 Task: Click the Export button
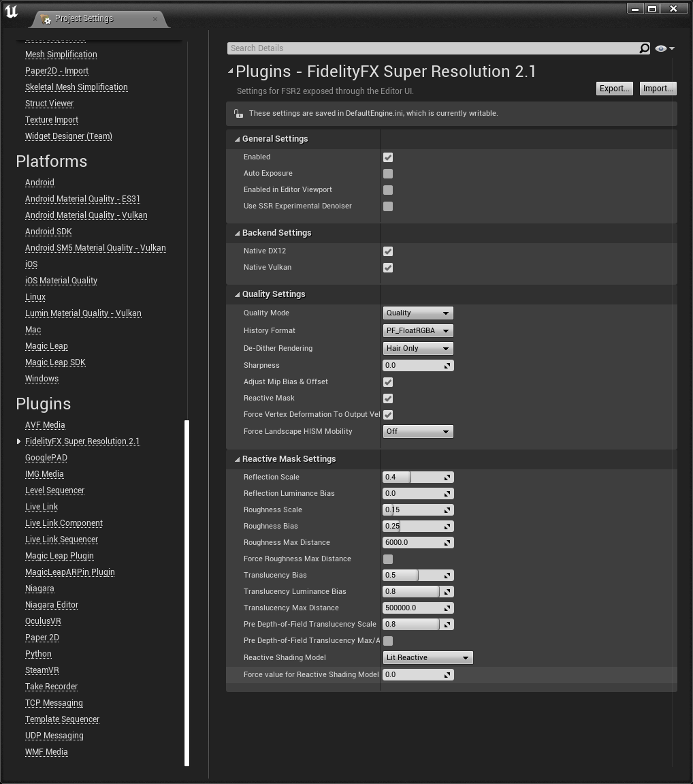coord(613,88)
